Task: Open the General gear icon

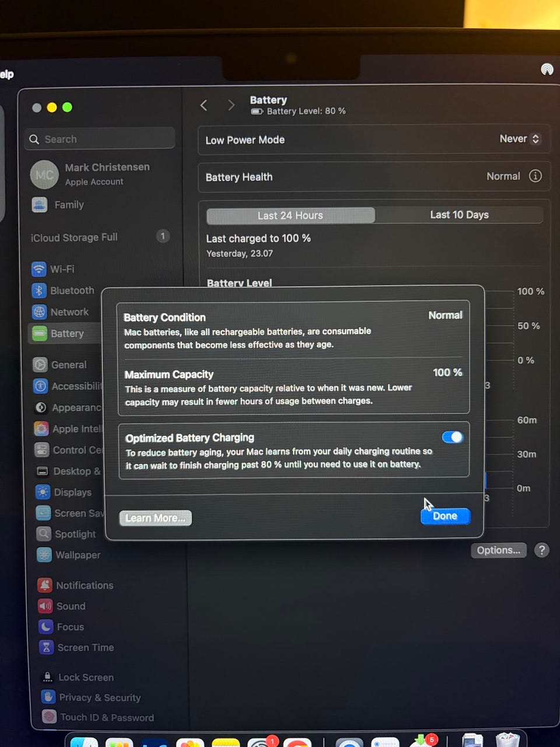Action: click(x=40, y=365)
